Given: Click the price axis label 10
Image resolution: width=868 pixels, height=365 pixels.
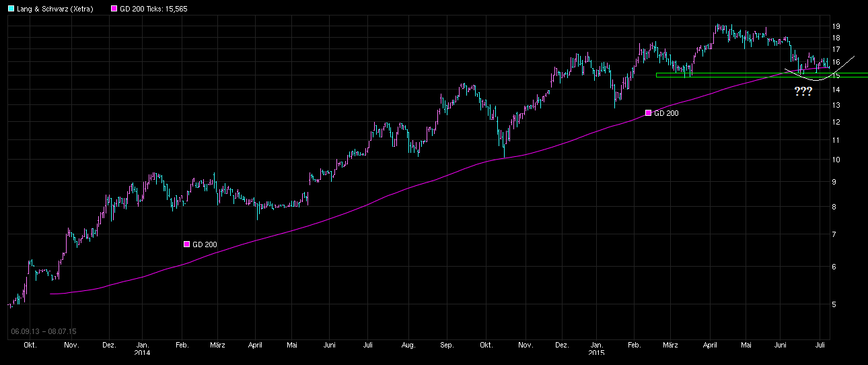Looking at the screenshot, I should pyautogui.click(x=836, y=160).
